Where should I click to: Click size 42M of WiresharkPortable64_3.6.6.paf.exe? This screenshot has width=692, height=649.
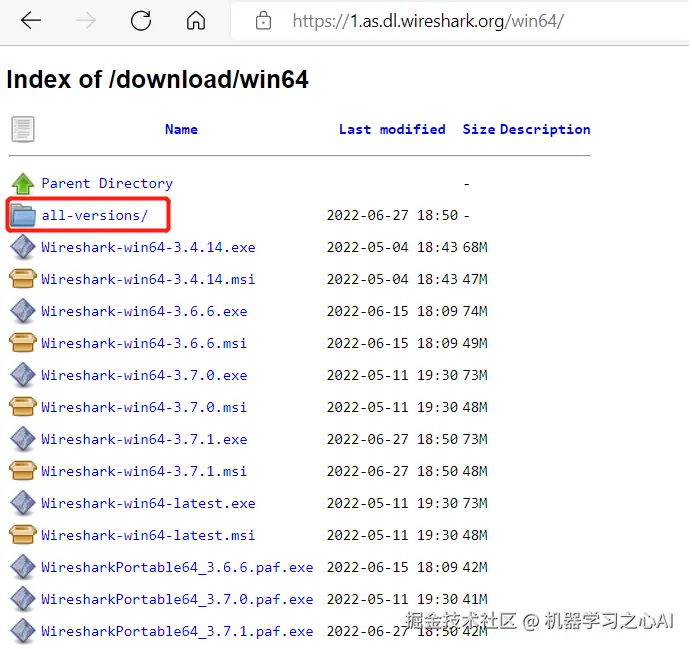click(475, 567)
